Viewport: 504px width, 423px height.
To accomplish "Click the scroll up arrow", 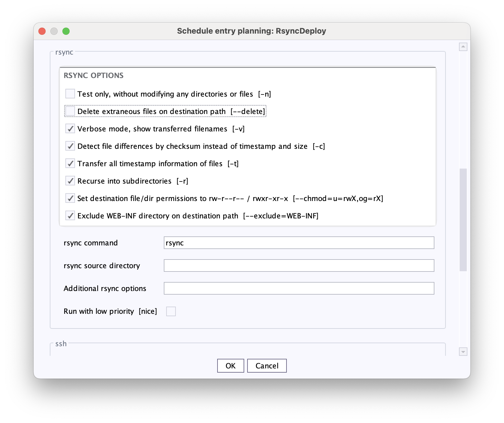I will click(x=463, y=47).
